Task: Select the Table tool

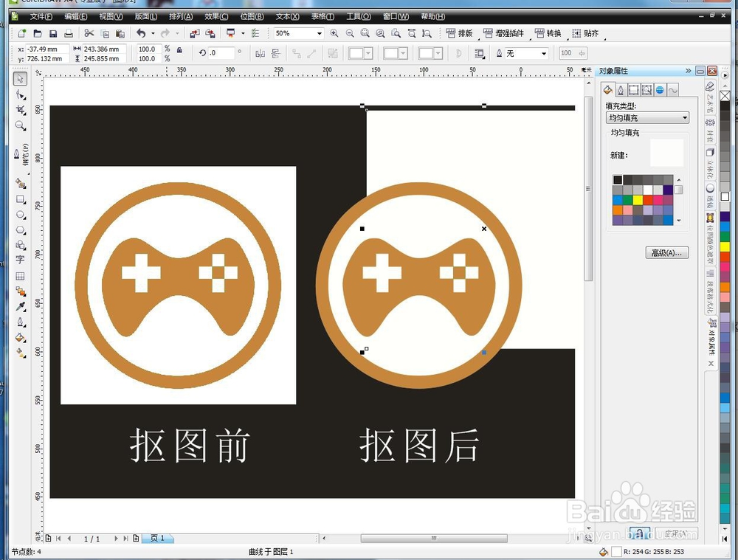Action: coord(20,276)
